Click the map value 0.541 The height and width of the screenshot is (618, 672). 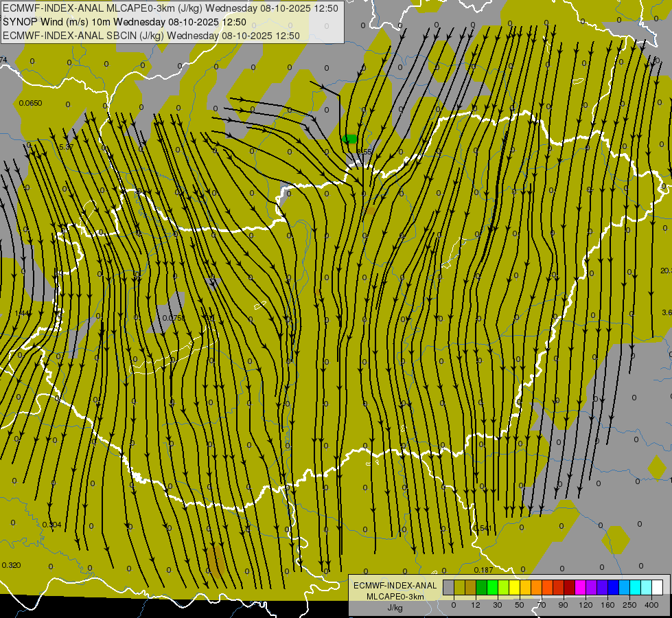482,528
